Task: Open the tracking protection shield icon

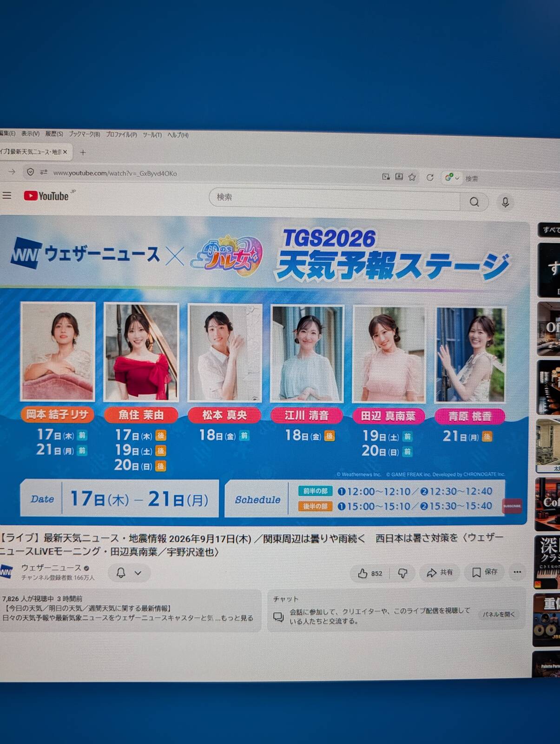Action: [x=30, y=172]
